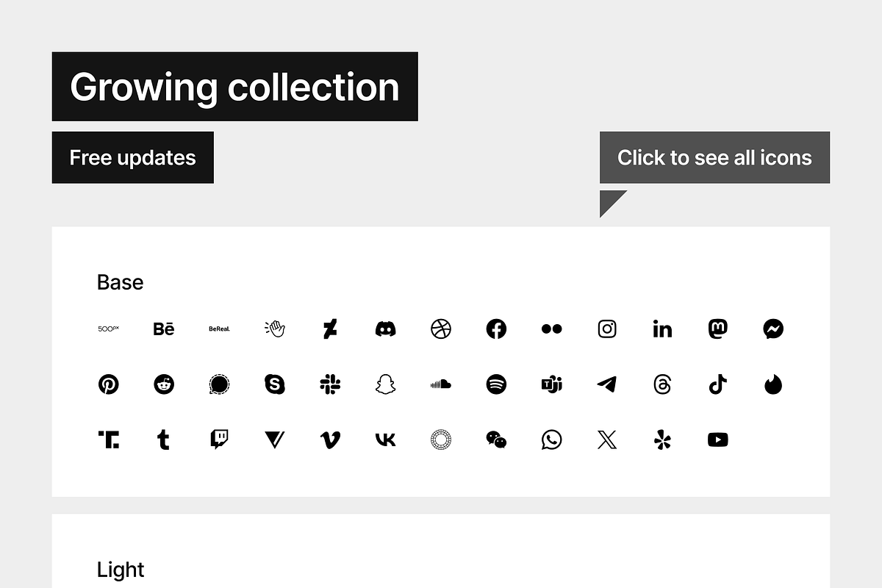This screenshot has height=588, width=882.
Task: Click the Discord icon
Action: [385, 329]
